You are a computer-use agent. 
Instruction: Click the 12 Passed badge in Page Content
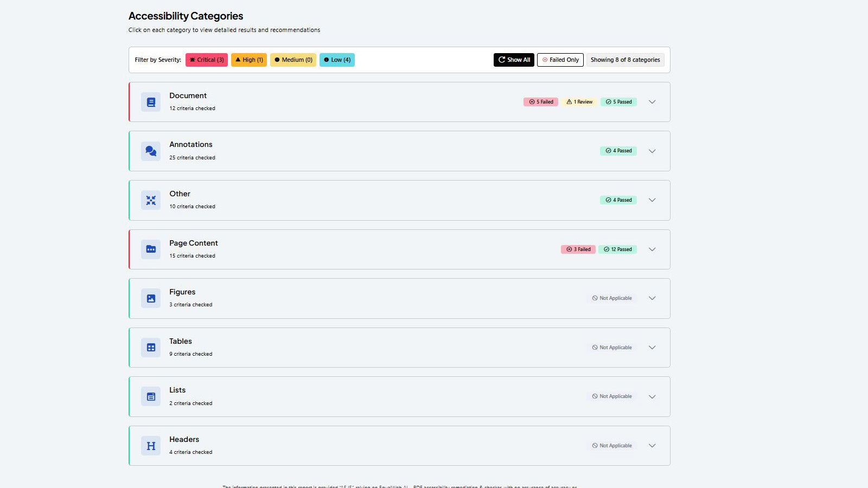click(617, 249)
